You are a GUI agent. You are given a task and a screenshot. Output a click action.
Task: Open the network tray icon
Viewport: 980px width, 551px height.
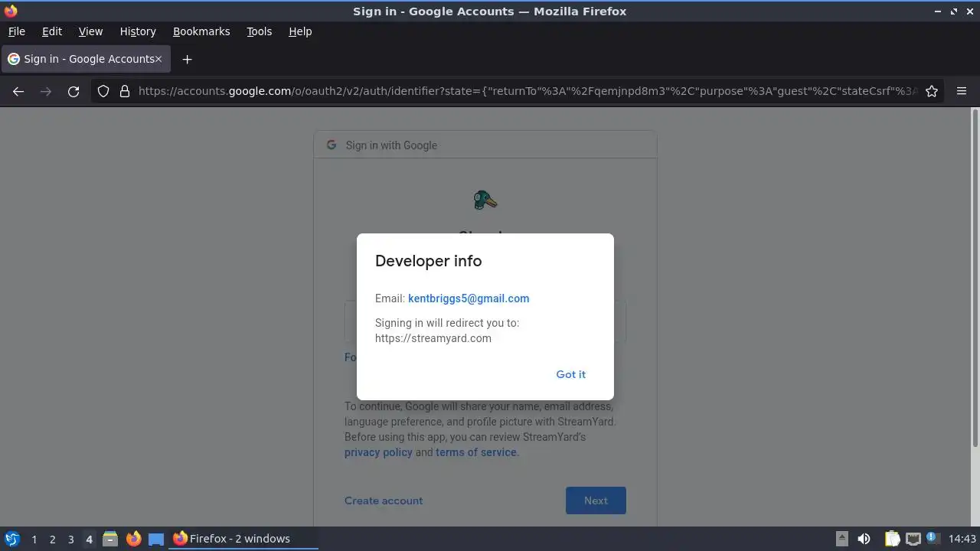tap(913, 539)
